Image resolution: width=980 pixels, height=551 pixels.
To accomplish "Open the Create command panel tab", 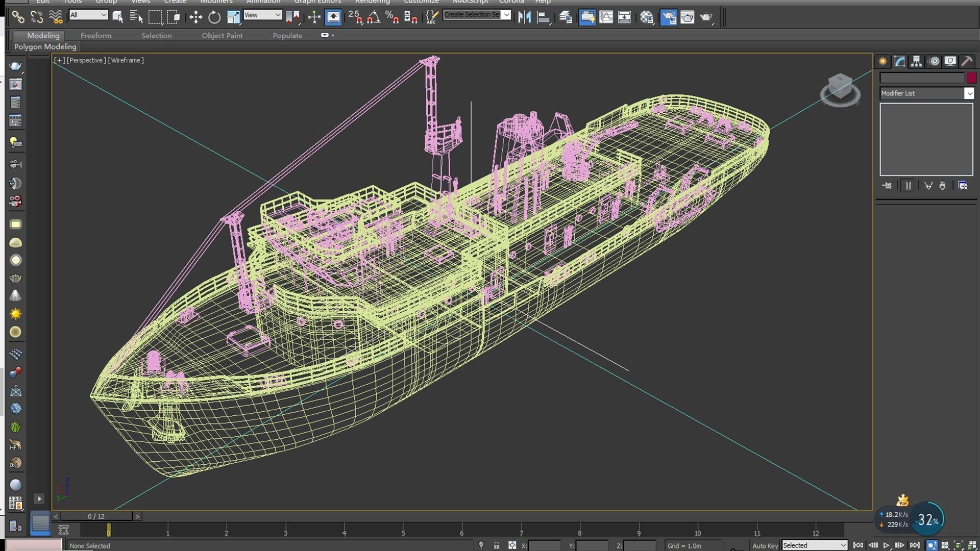I will click(x=883, y=61).
